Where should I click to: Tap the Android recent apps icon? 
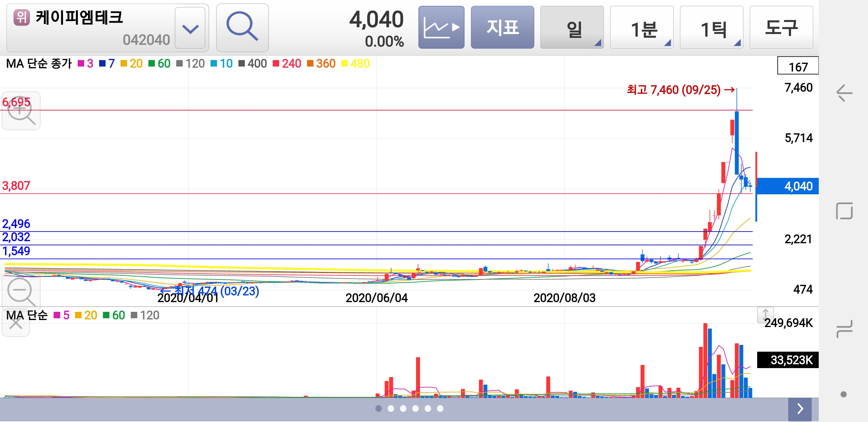(845, 329)
